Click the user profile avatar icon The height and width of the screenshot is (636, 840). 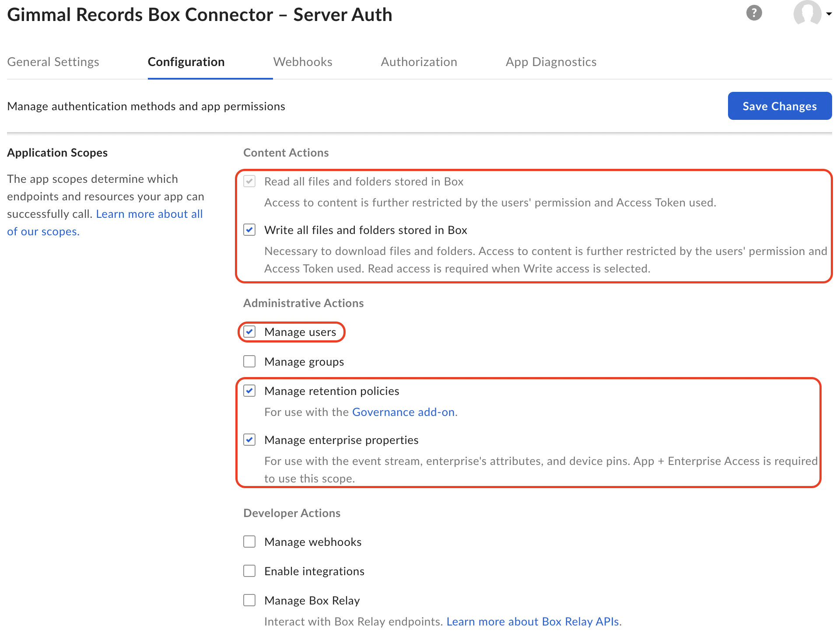pyautogui.click(x=807, y=13)
